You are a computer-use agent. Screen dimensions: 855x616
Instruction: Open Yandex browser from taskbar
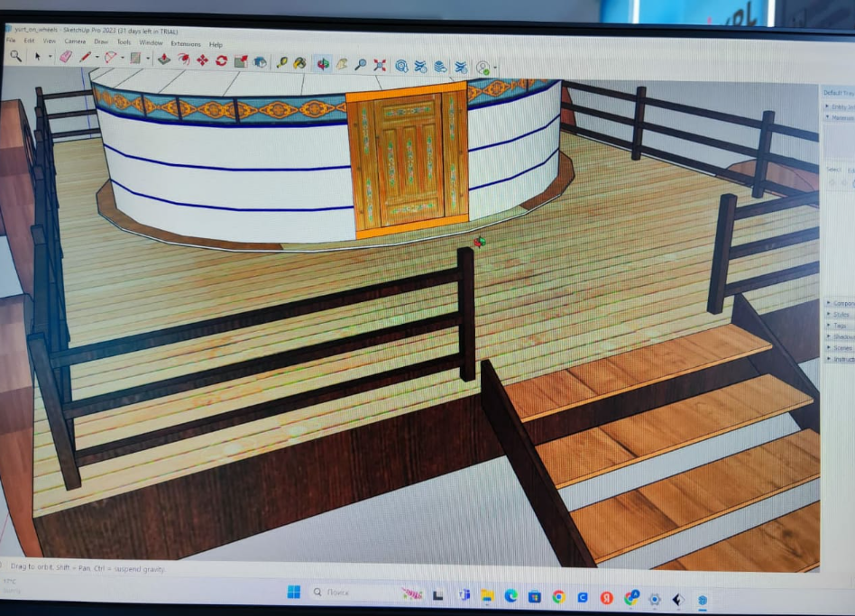(x=606, y=598)
